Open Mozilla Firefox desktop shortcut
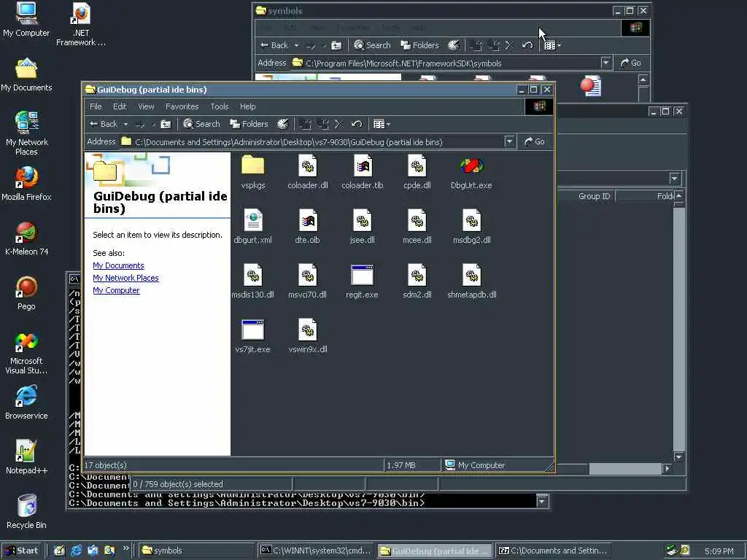Screen dimensions: 747x560 [x=26, y=184]
